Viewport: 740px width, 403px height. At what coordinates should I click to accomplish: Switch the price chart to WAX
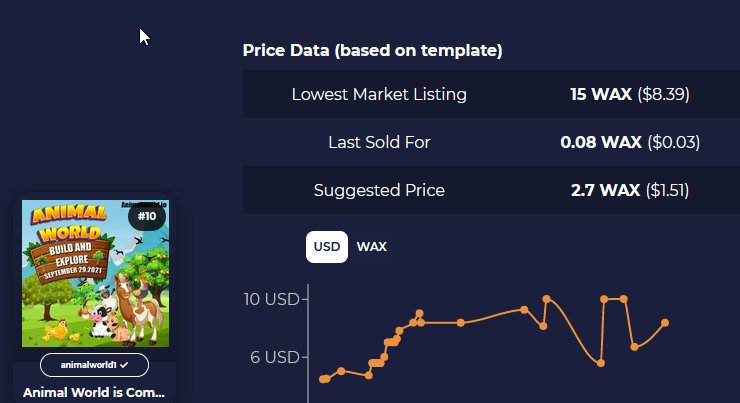click(x=371, y=247)
